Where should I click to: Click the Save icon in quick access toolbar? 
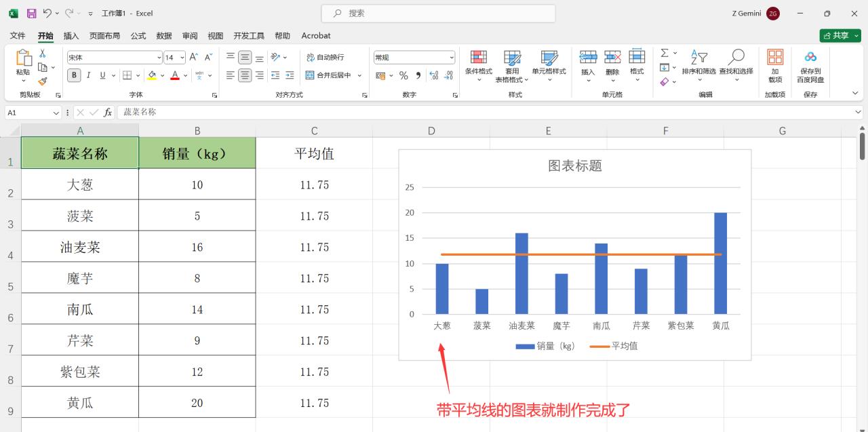pos(31,13)
